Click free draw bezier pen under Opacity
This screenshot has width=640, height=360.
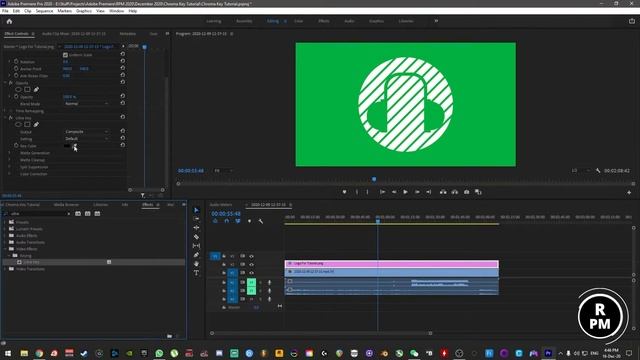coord(36,89)
